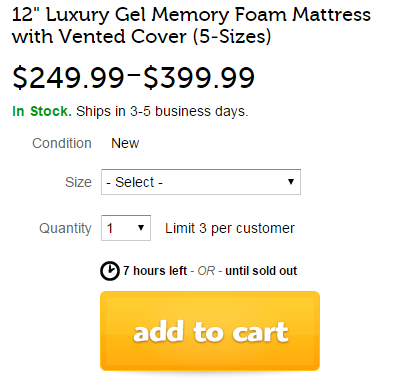Click the 7 hours left text
Viewport: 397px width, 381px height.
[x=155, y=271]
